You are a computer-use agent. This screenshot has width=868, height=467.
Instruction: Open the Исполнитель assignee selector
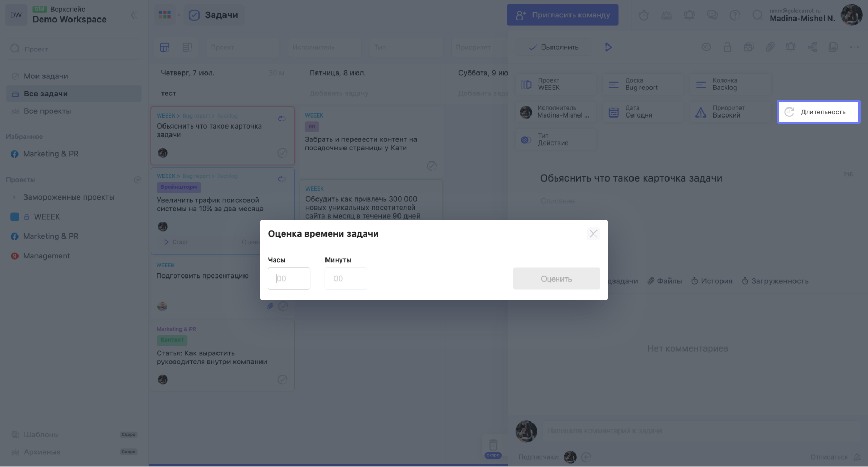pyautogui.click(x=556, y=112)
